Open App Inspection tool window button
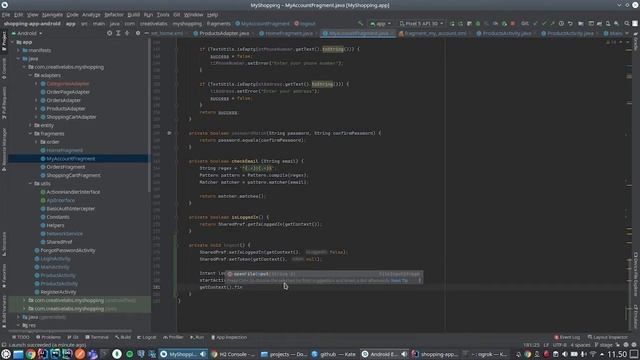640x360 pixels. coord(229,337)
